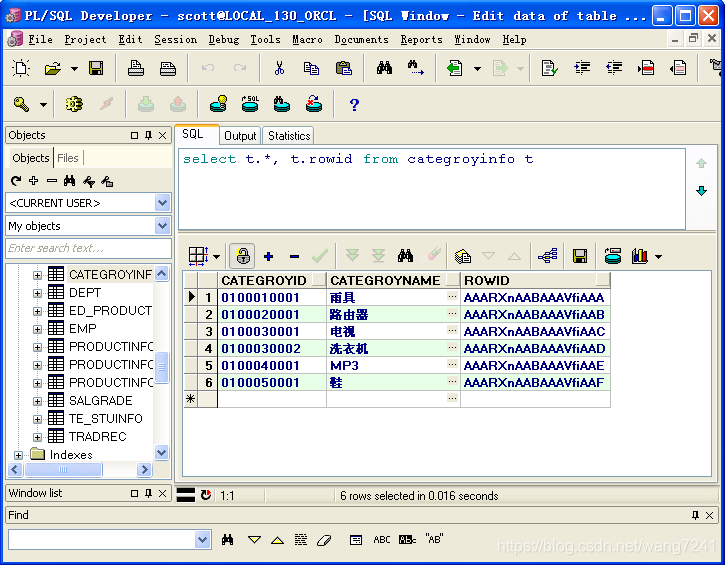Toggle the case sensitive ABc option
Screen dimensions: 725x565
(x=407, y=540)
